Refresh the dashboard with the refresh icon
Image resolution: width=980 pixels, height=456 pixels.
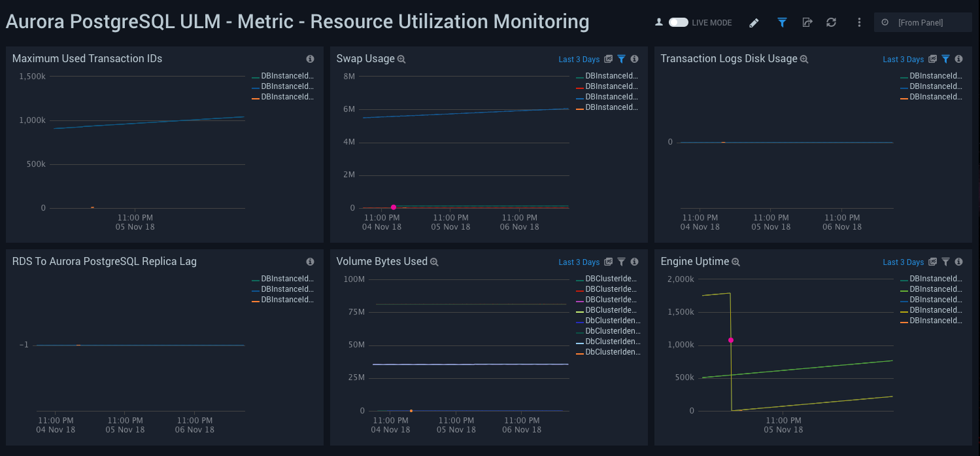coord(831,22)
